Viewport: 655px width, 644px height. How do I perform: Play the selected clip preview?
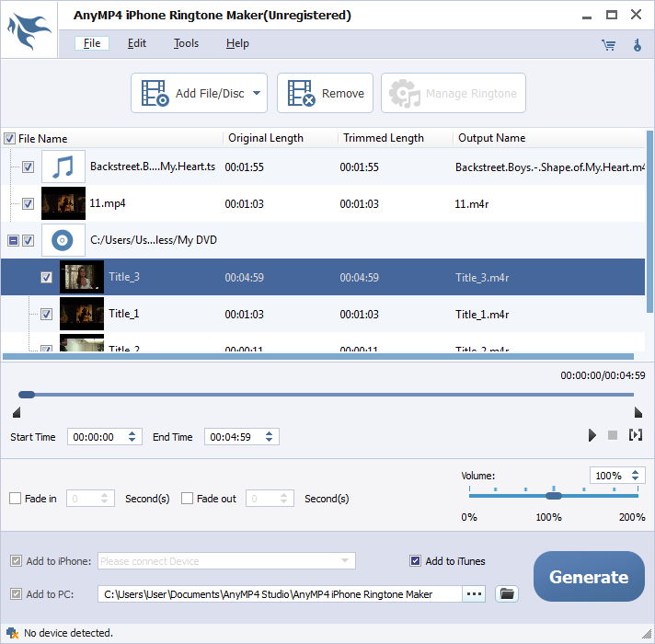coord(592,435)
